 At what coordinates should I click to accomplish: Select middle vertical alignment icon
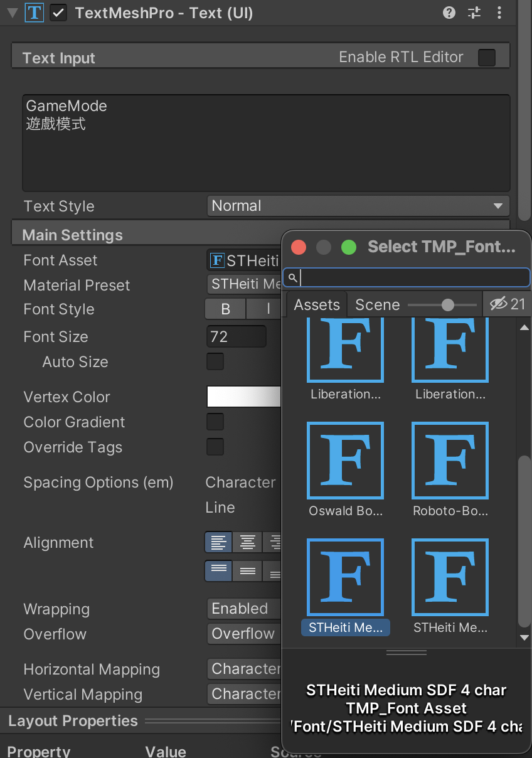248,570
